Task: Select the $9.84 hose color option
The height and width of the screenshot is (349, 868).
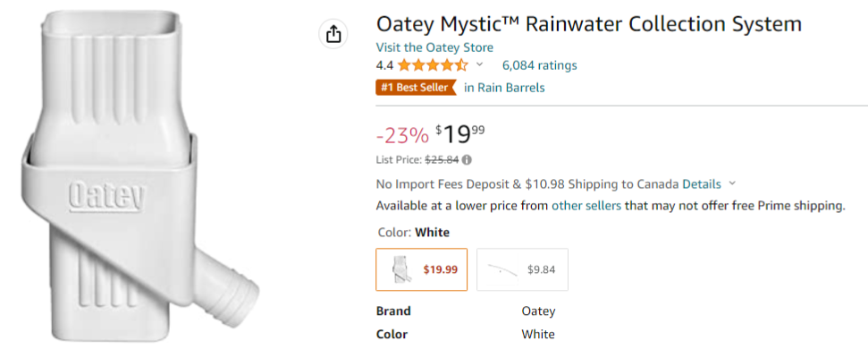Action: [522, 269]
